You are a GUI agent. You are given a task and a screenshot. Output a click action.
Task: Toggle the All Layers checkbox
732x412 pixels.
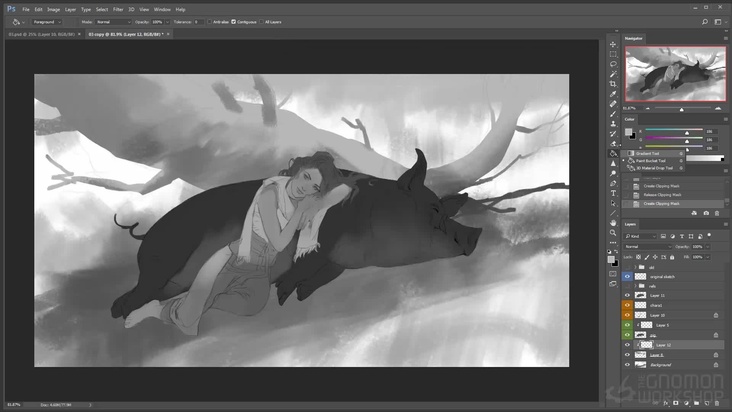(x=261, y=22)
